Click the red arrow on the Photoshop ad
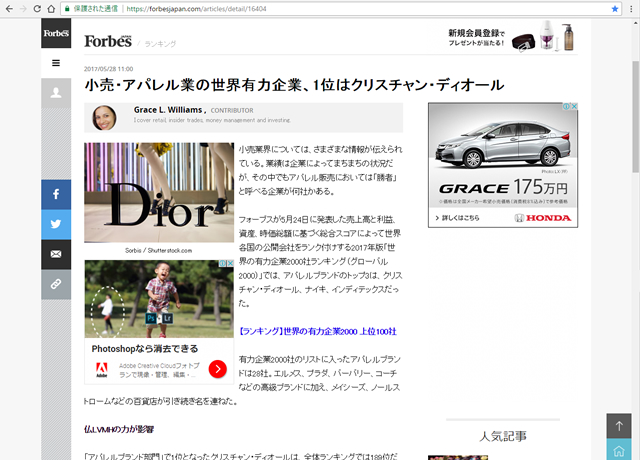 point(218,369)
